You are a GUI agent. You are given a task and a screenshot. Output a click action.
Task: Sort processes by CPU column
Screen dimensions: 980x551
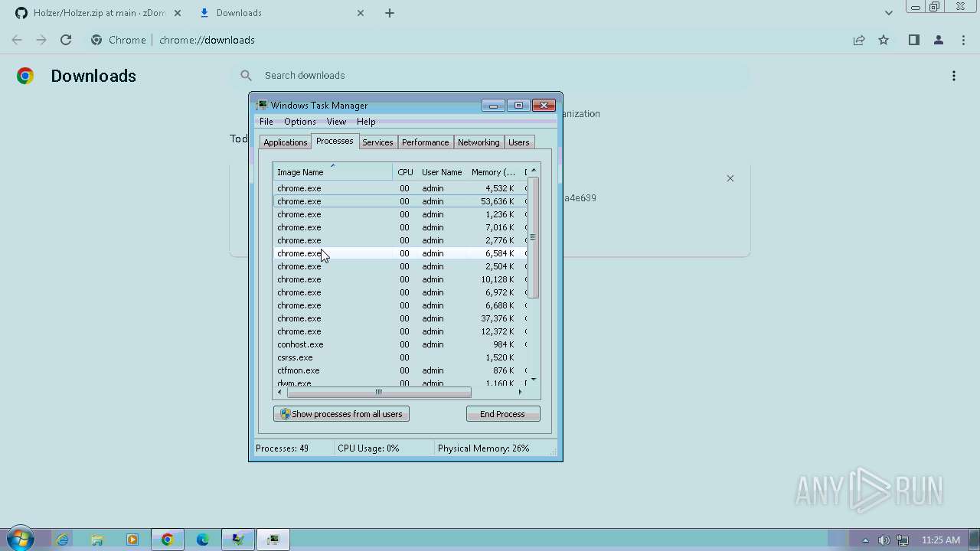(405, 172)
